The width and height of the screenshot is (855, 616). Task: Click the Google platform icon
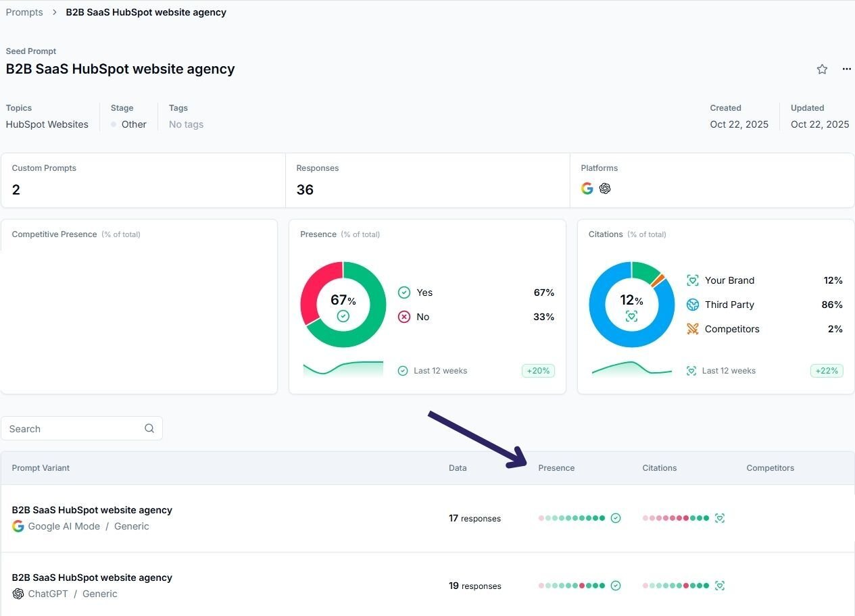coord(587,188)
